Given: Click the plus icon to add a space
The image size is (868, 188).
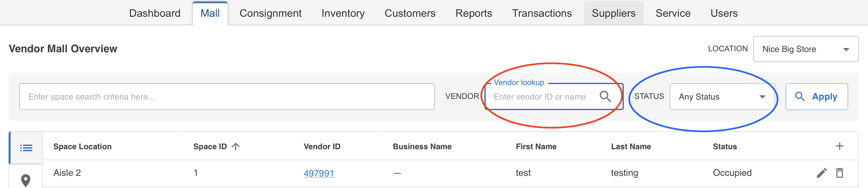Looking at the screenshot, I should coord(839,146).
